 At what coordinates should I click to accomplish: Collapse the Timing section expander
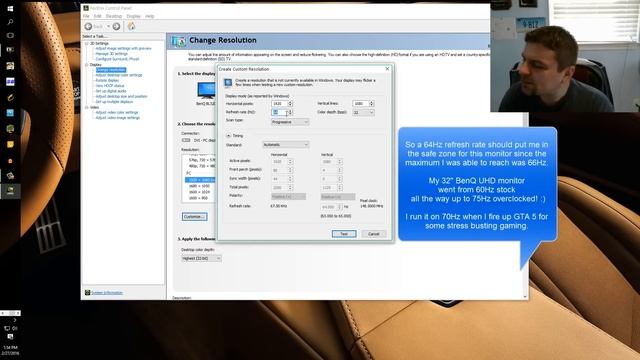pyautogui.click(x=229, y=136)
